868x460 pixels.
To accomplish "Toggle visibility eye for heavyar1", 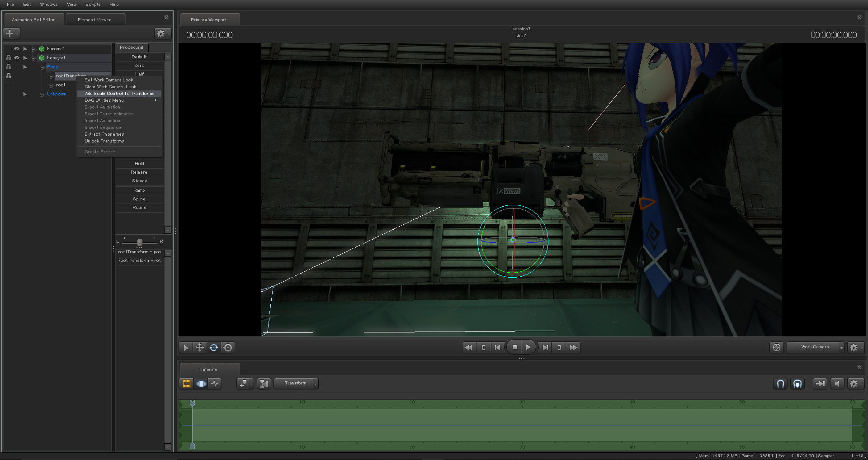I will click(x=17, y=58).
